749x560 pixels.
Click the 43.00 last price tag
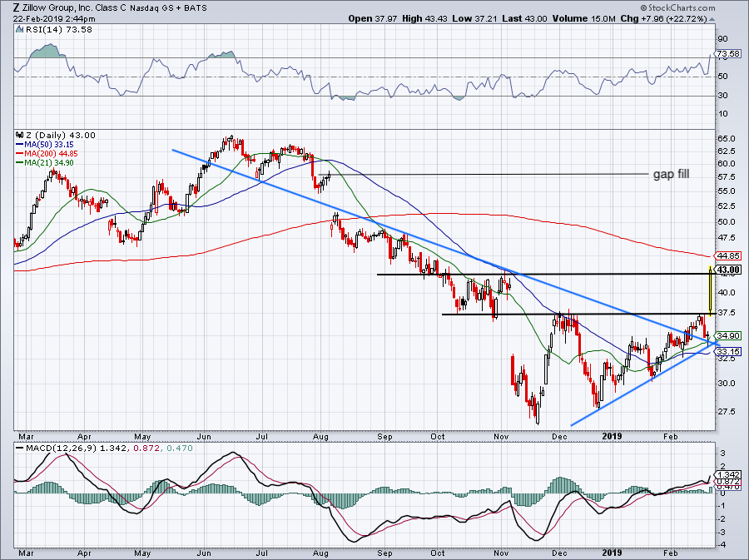[728, 270]
